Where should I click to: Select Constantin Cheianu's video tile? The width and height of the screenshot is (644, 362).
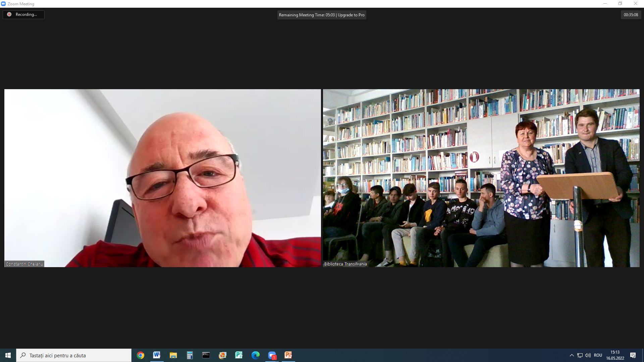tap(162, 178)
